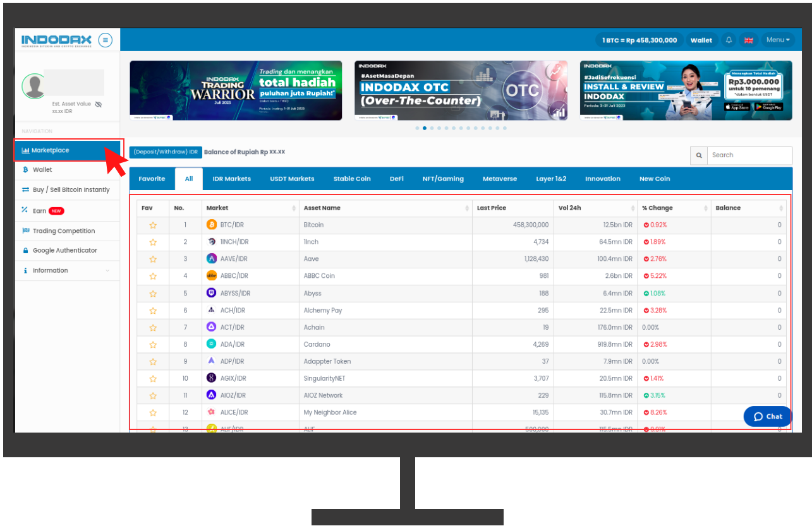This screenshot has width=812, height=526.
Task: Select the Stable Coin tab
Action: pos(352,179)
